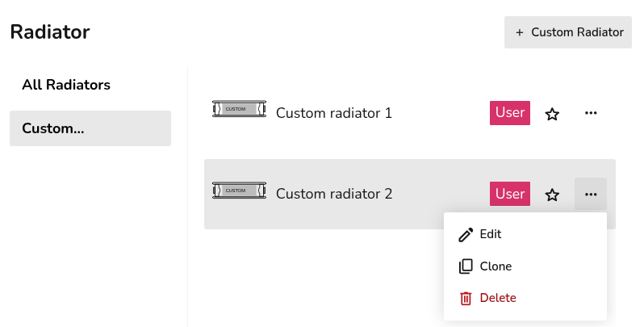Screen dimensions: 644x327
Task: Click the User tag on Custom radiator 1
Action: [x=510, y=113]
